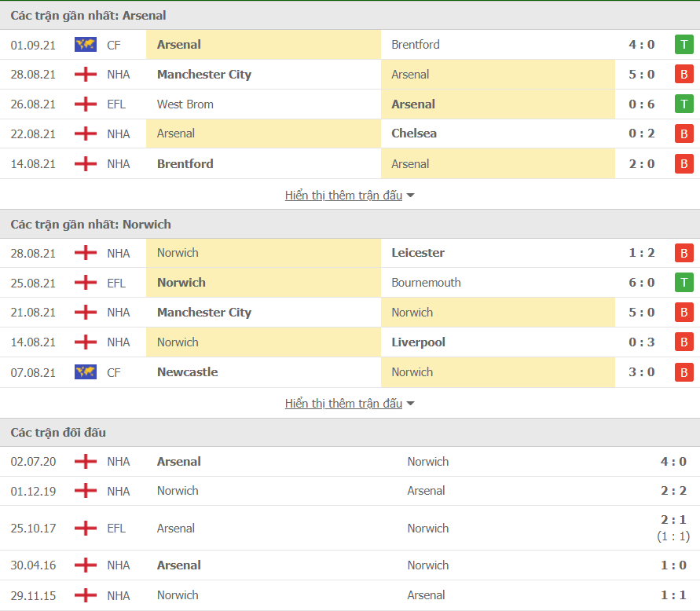This screenshot has height=611, width=700.
Task: Expand more matches under Norwich recent games
Action: click(x=344, y=404)
